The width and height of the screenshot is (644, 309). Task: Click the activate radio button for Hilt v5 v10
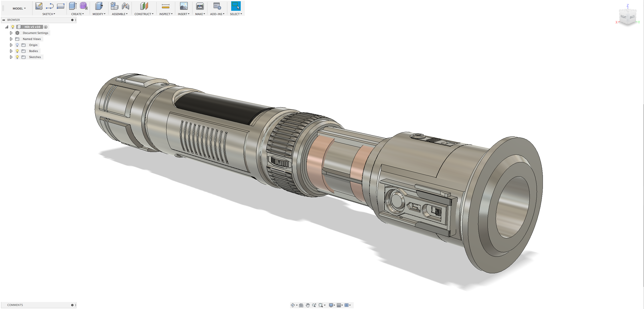(x=46, y=27)
